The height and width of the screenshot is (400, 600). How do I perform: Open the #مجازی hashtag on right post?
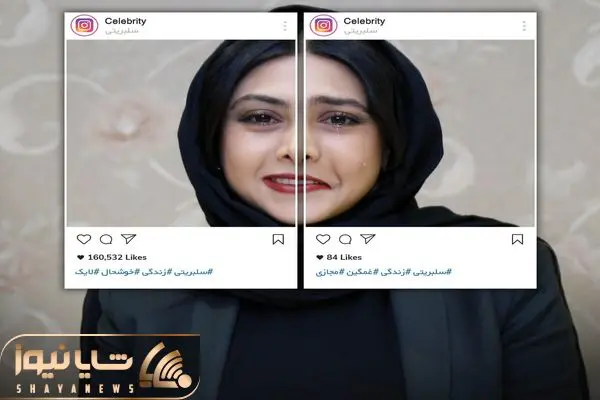[327, 272]
